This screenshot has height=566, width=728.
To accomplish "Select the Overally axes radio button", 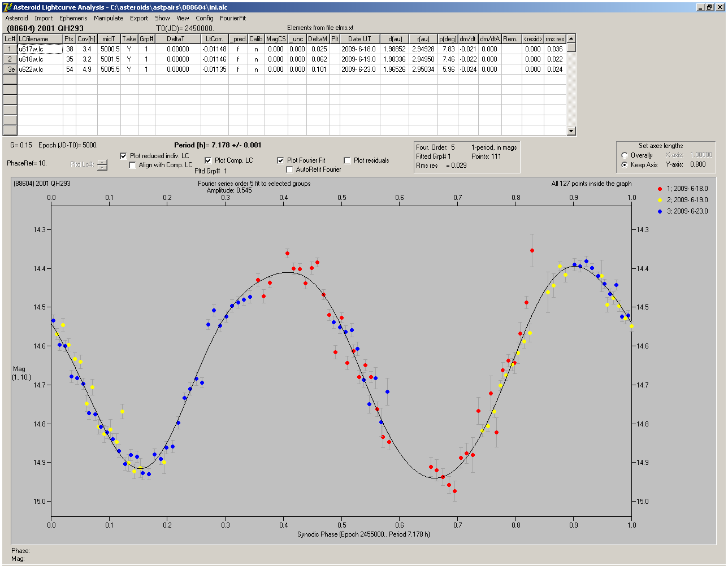I will [x=625, y=155].
